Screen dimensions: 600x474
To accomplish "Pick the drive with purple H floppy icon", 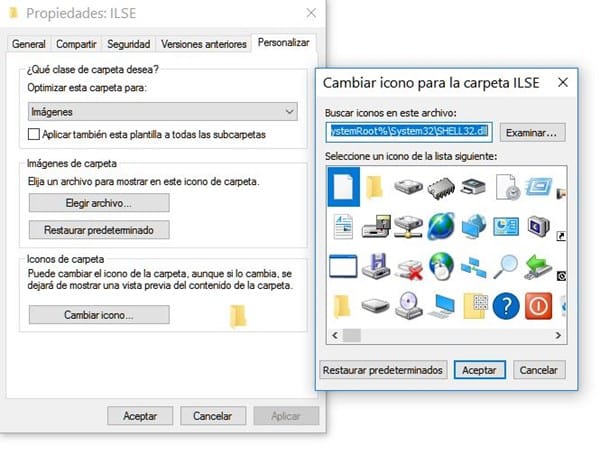I will 376,266.
